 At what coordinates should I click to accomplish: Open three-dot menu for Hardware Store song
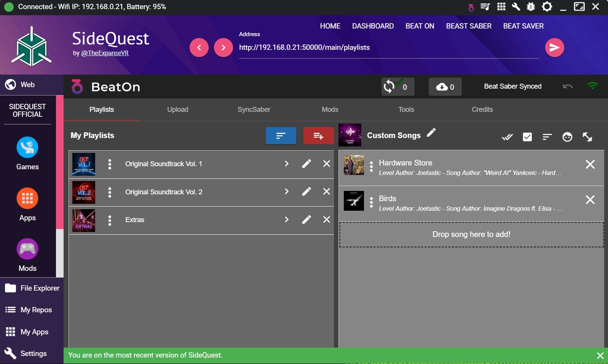click(371, 167)
